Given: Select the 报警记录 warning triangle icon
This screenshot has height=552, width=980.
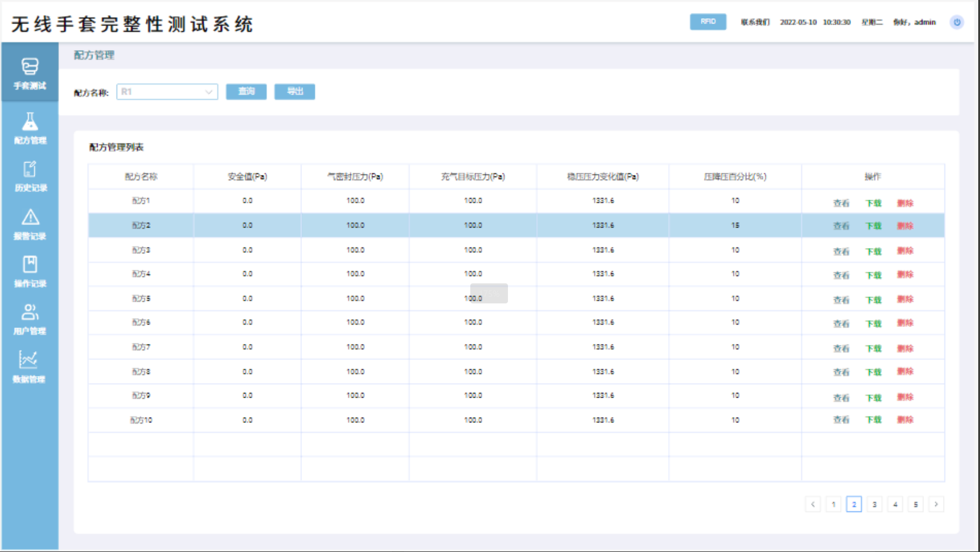Looking at the screenshot, I should pos(30,217).
